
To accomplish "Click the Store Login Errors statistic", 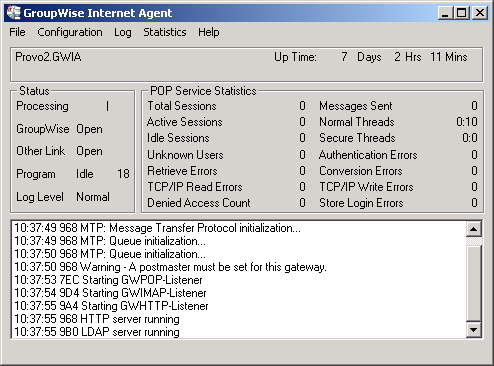I will 361,203.
